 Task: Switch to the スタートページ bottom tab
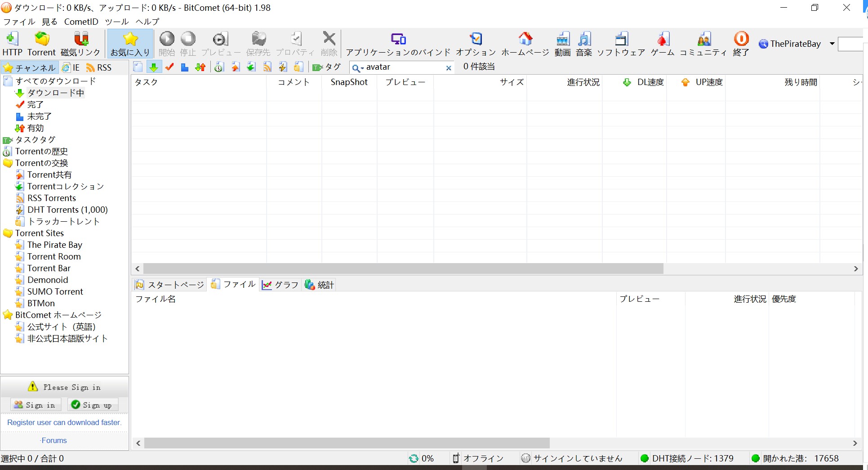(x=170, y=285)
